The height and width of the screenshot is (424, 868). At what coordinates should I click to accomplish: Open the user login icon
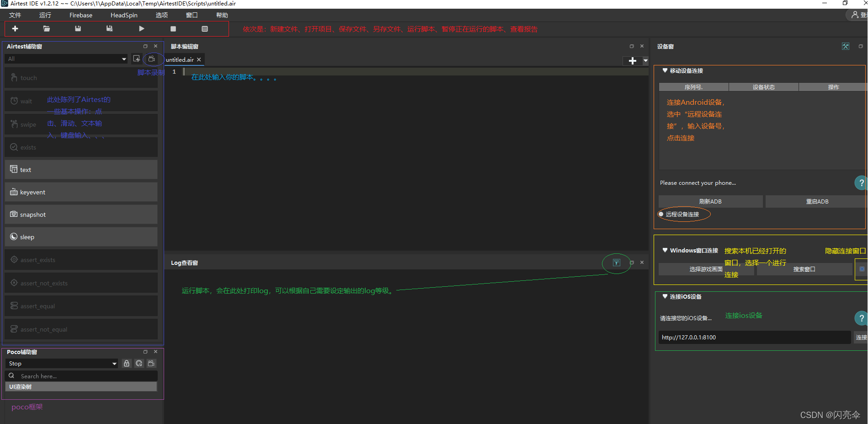click(x=855, y=15)
